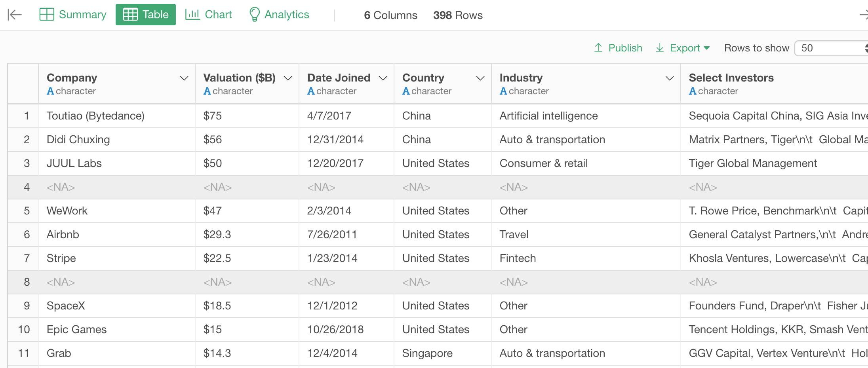Click the Chart bar graph icon

(x=192, y=15)
